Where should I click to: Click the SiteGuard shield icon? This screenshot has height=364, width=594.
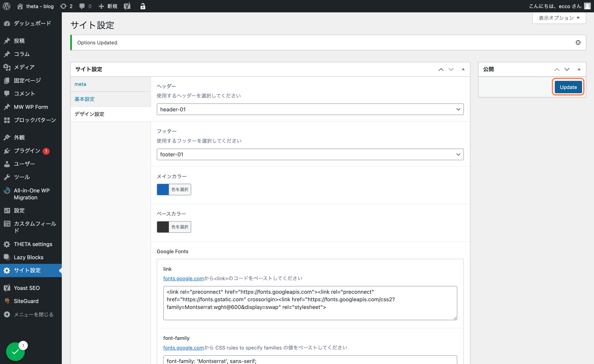point(7,301)
